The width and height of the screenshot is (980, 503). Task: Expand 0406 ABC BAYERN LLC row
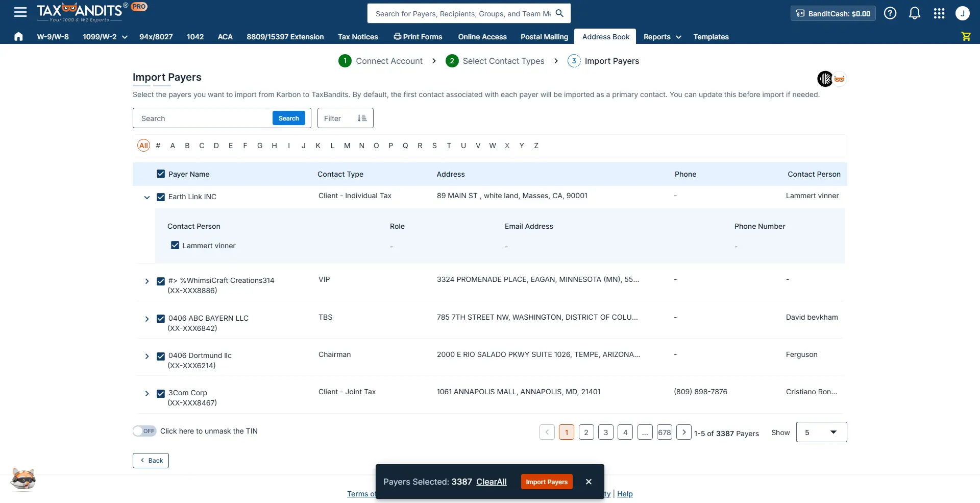click(x=147, y=319)
